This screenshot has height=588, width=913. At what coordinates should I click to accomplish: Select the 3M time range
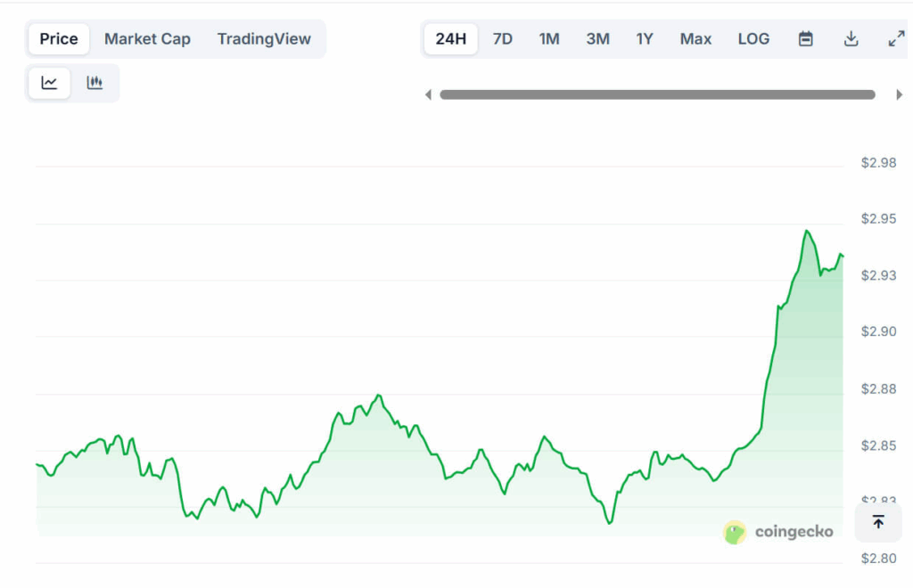[x=597, y=39]
